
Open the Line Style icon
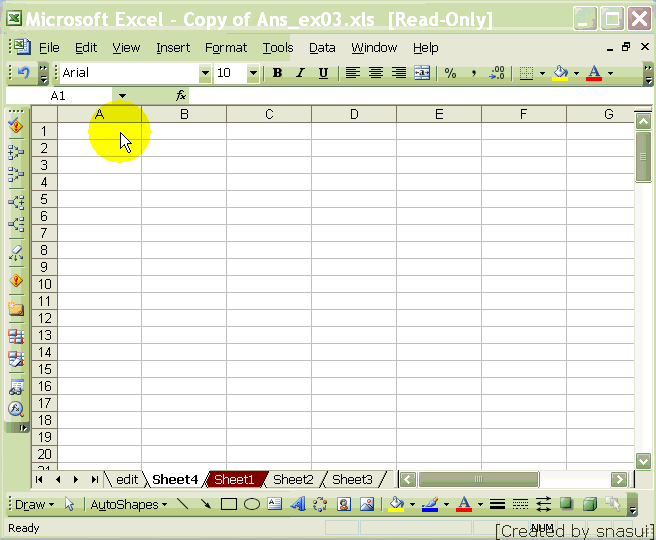[497, 504]
